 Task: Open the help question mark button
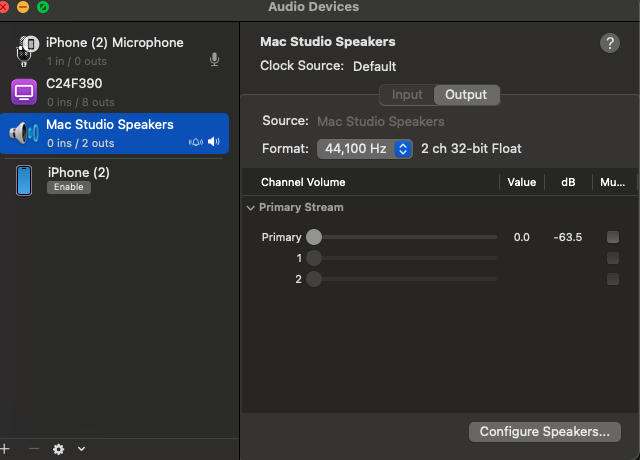pos(610,43)
